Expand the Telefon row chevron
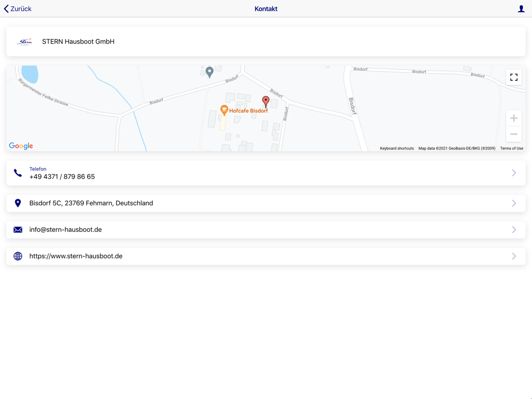The height and width of the screenshot is (399, 532). pyautogui.click(x=514, y=173)
